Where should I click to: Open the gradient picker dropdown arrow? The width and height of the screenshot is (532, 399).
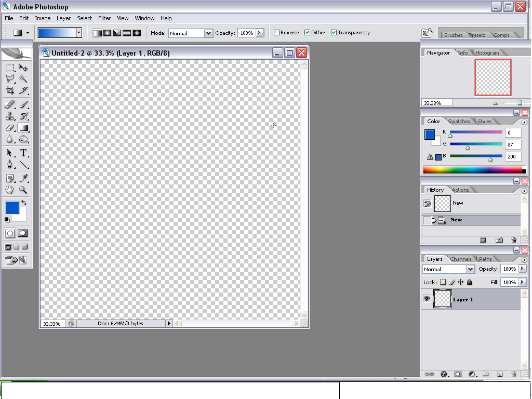click(x=79, y=33)
